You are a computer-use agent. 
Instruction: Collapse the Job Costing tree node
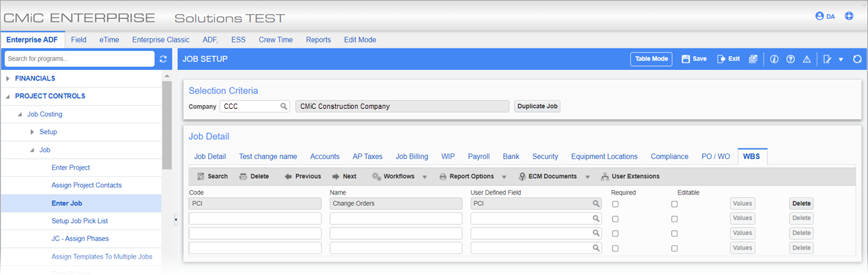point(20,114)
